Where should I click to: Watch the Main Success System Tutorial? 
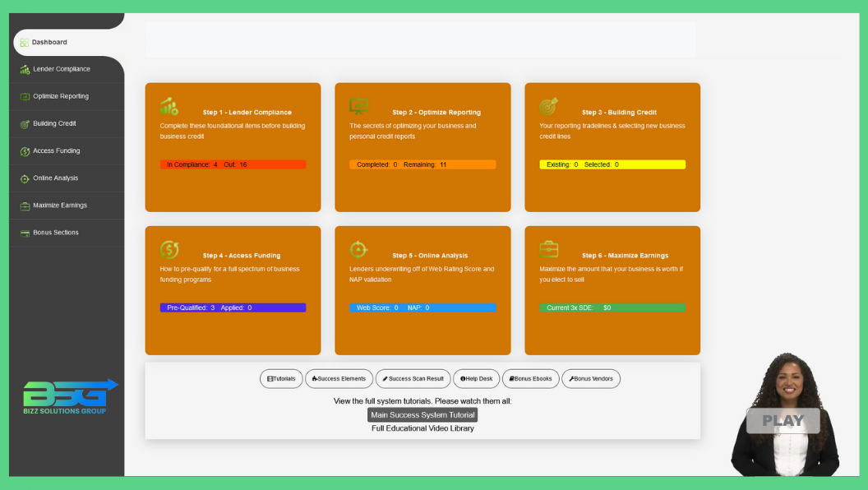pyautogui.click(x=422, y=415)
